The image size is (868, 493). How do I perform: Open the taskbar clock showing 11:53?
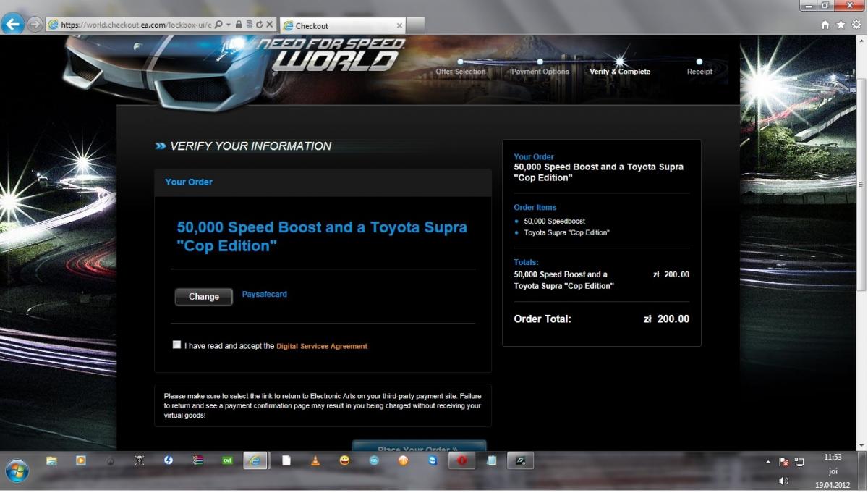(x=833, y=458)
